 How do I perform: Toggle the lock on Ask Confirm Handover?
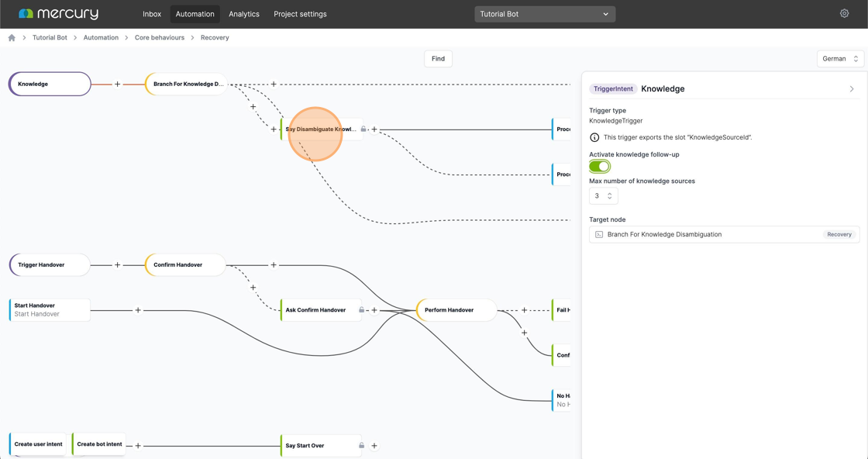point(361,309)
